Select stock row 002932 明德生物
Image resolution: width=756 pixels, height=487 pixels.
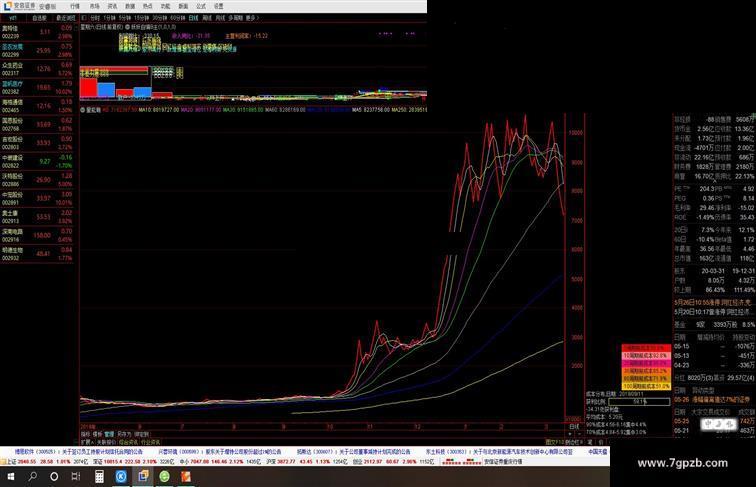(37, 253)
